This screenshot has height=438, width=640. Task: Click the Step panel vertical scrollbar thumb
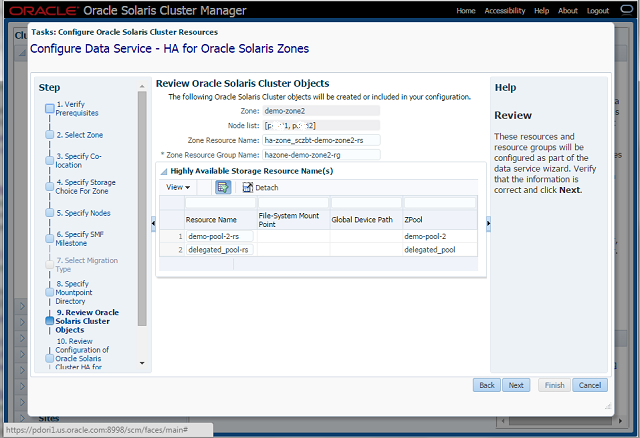[x=142, y=208]
